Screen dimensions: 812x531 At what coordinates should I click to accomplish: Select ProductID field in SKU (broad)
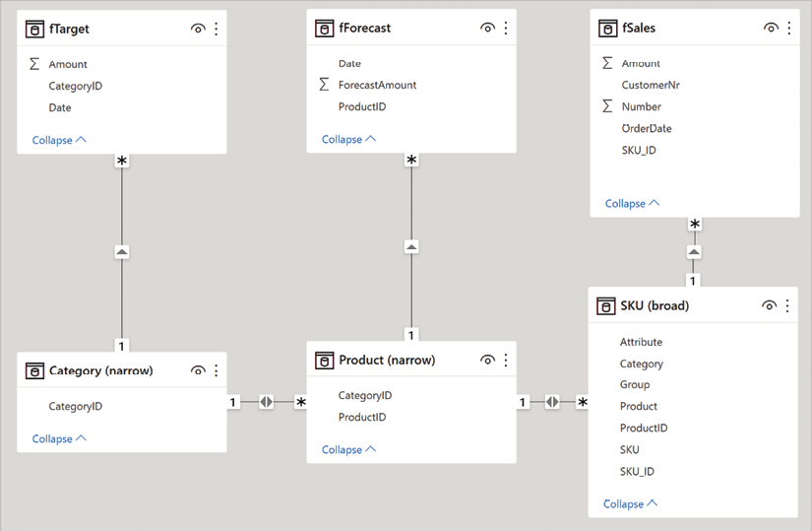click(x=644, y=429)
